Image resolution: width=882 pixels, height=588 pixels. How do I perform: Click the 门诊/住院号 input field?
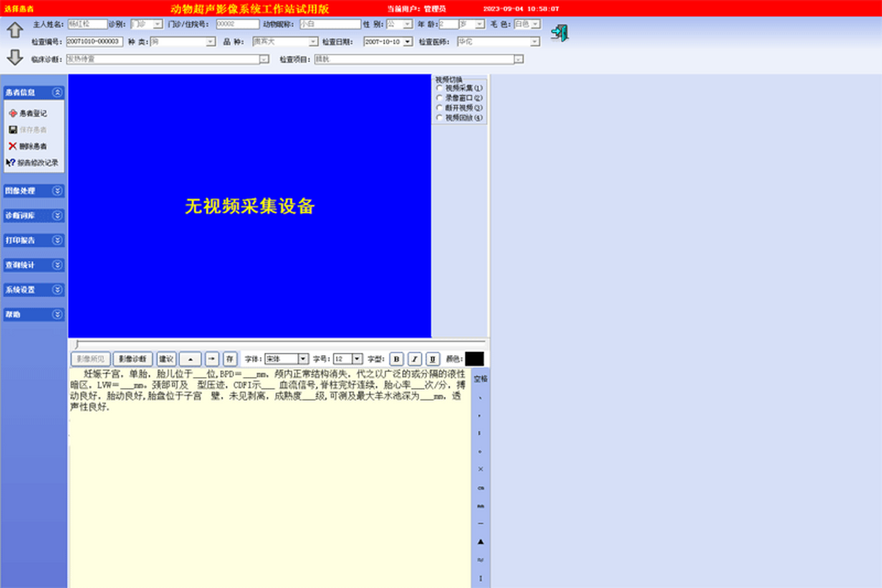237,24
